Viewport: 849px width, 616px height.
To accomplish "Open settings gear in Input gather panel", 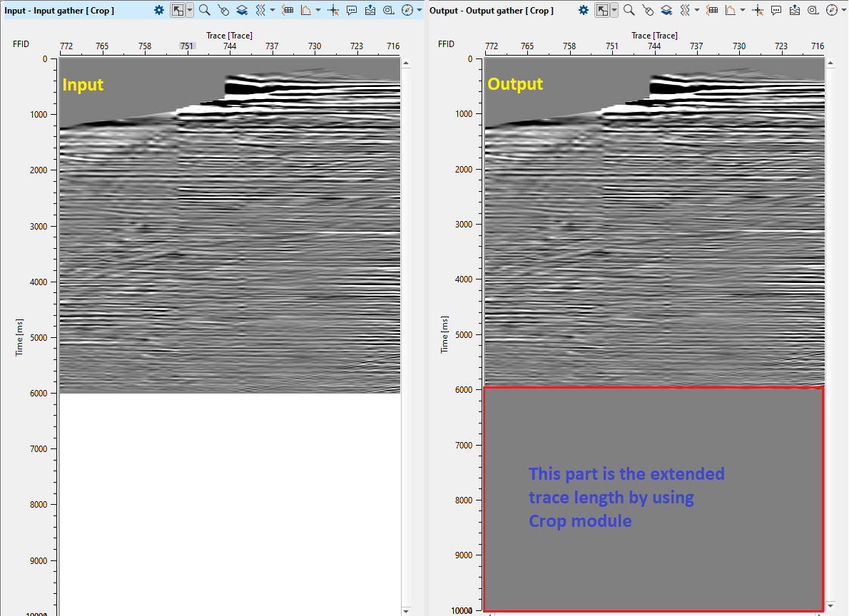I will coord(159,10).
